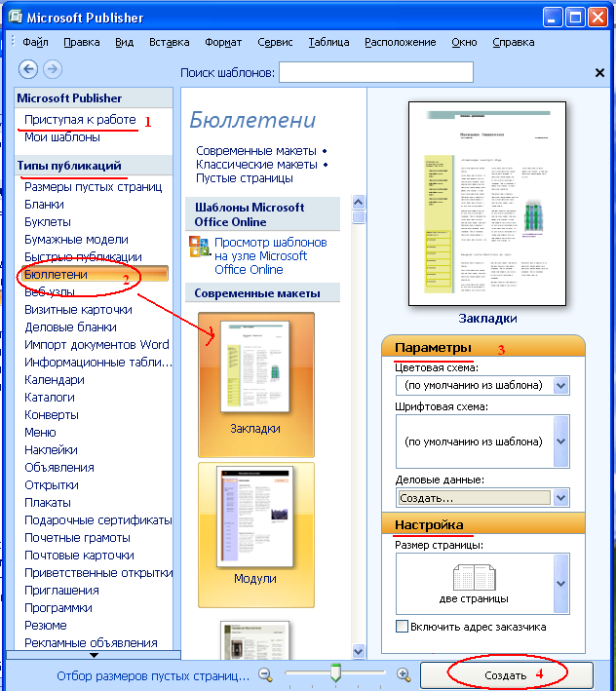Select 'Мои шаблоны' in sidebar
The height and width of the screenshot is (691, 616).
click(62, 137)
